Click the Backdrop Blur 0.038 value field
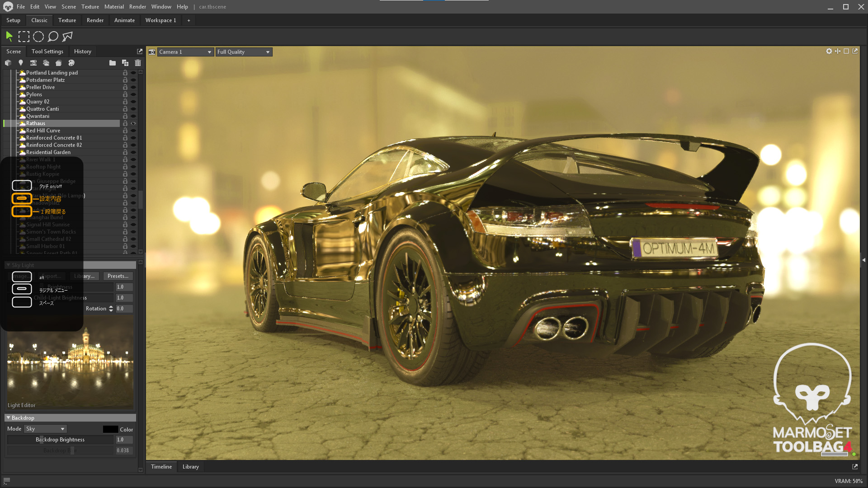Screen dimensions: 868x488 (124, 450)
